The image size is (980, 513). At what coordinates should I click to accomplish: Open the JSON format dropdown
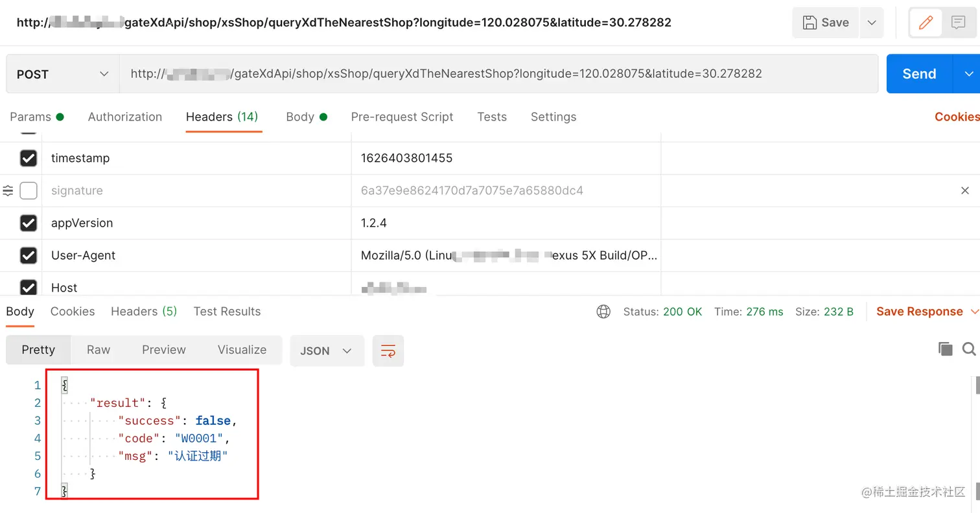[x=327, y=350]
